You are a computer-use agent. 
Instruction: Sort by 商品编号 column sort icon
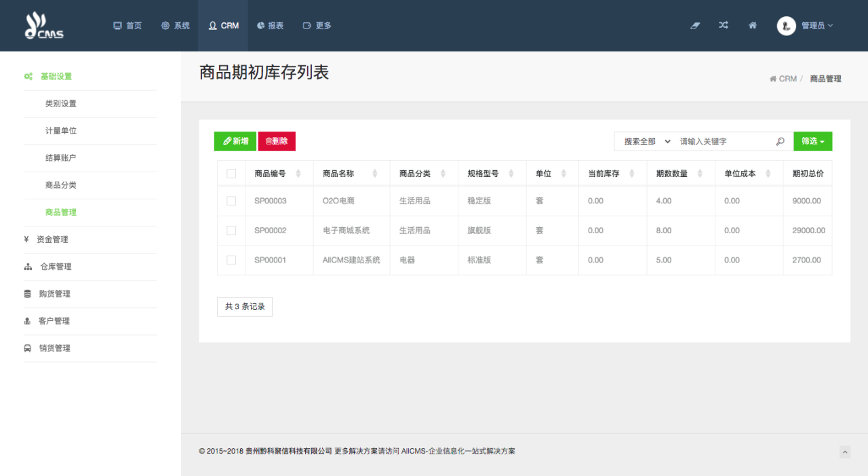click(x=298, y=174)
